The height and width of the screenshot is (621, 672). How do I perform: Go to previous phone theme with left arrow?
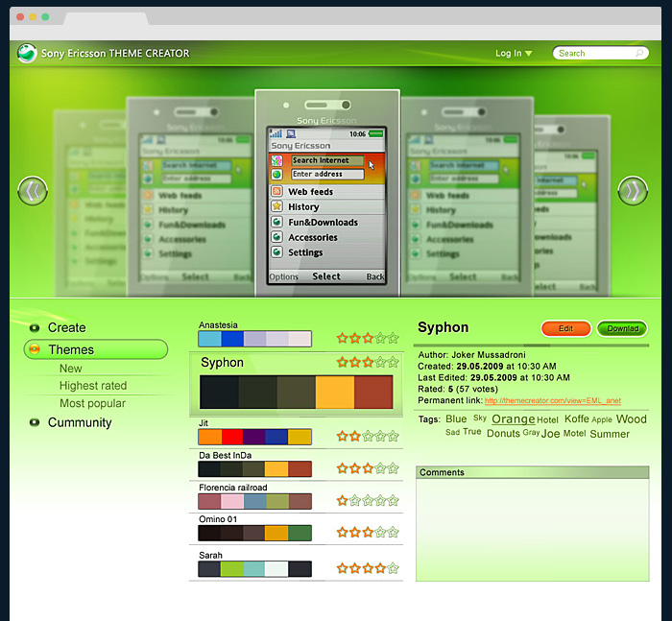tap(33, 191)
